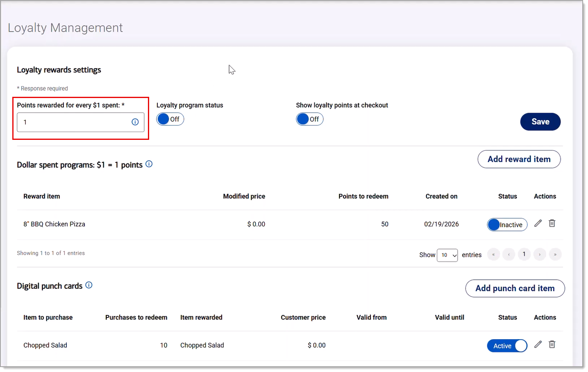Go to first page of reward entries
The image size is (588, 372).
[x=493, y=254]
